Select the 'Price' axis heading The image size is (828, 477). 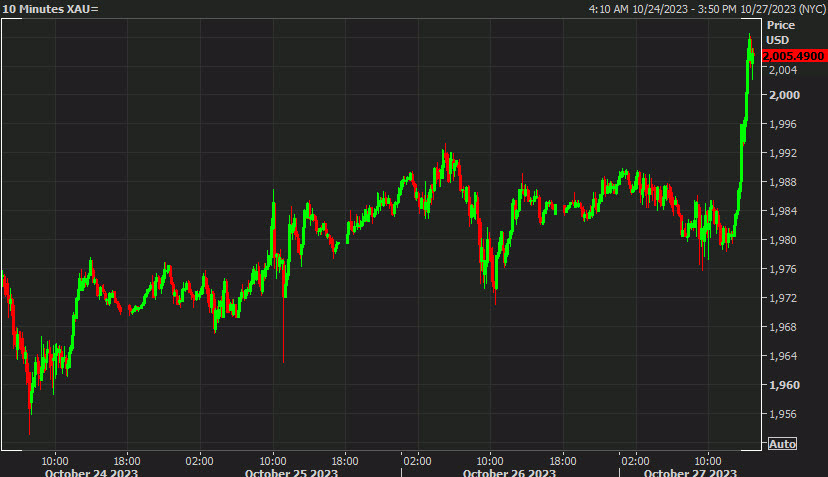tap(780, 25)
